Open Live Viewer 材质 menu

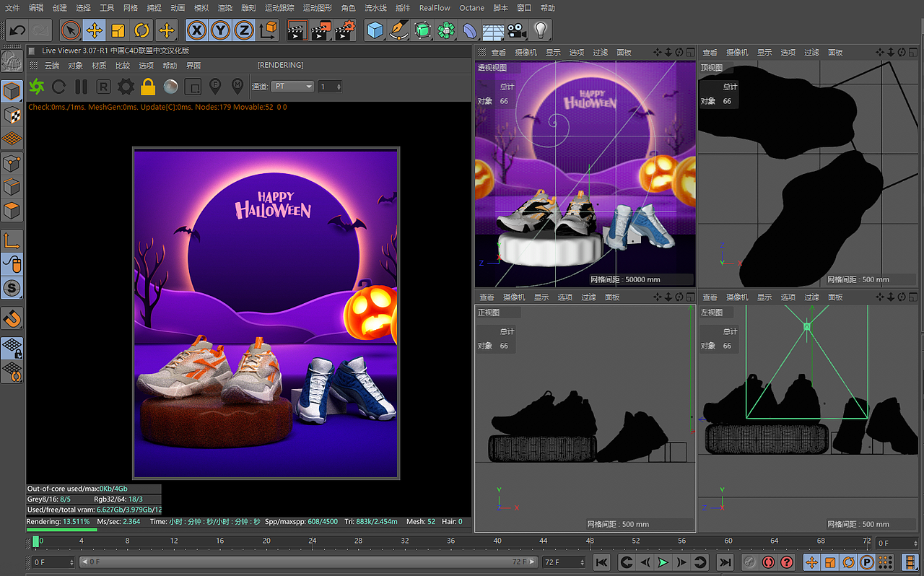[x=99, y=66]
